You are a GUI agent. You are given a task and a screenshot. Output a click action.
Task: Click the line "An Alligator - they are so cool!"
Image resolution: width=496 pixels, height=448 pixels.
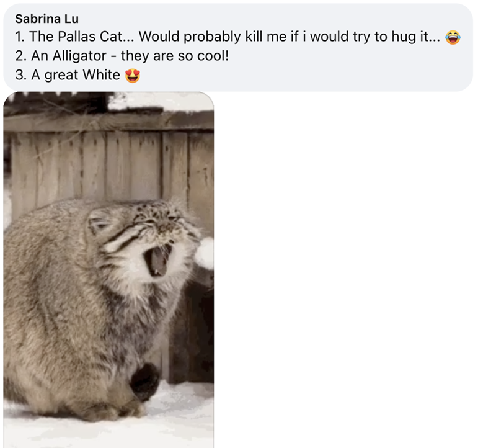(x=122, y=56)
